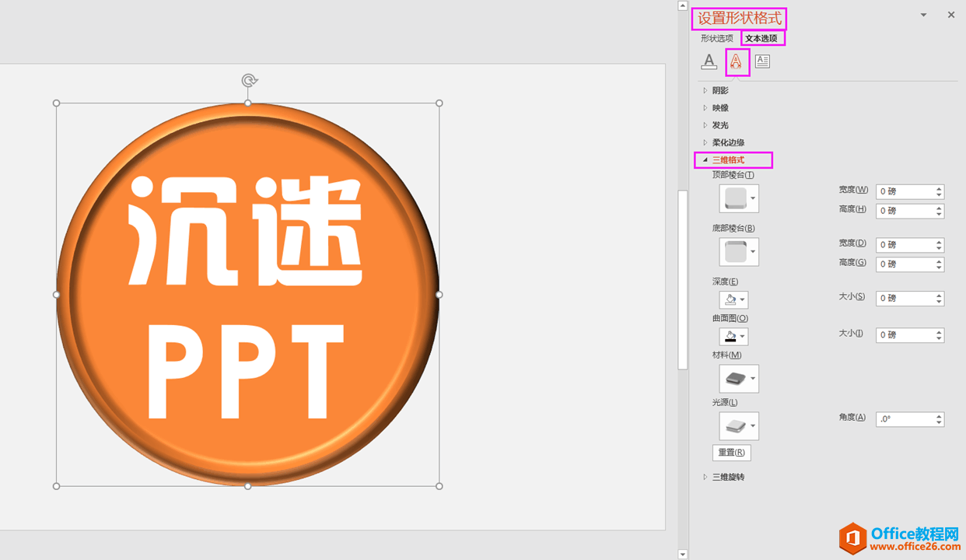The height and width of the screenshot is (560, 966).
Task: Open the 底部棱台 bevel preset dropdown
Action: pos(739,252)
